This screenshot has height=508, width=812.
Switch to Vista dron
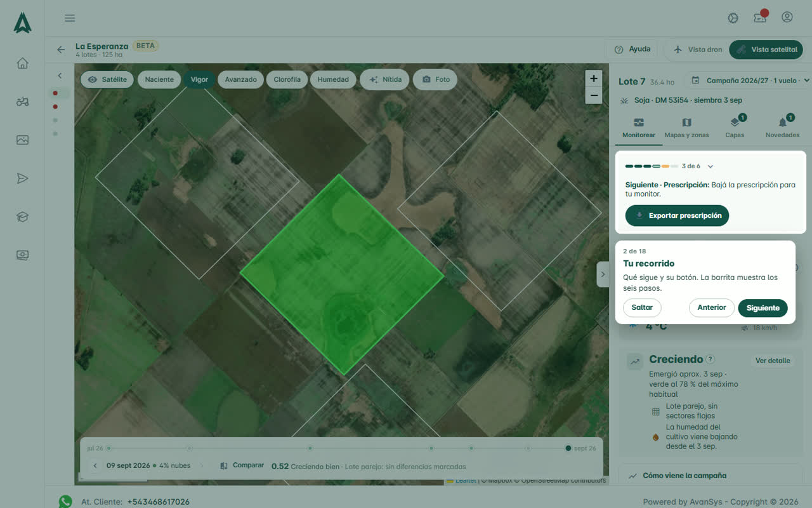click(x=697, y=50)
